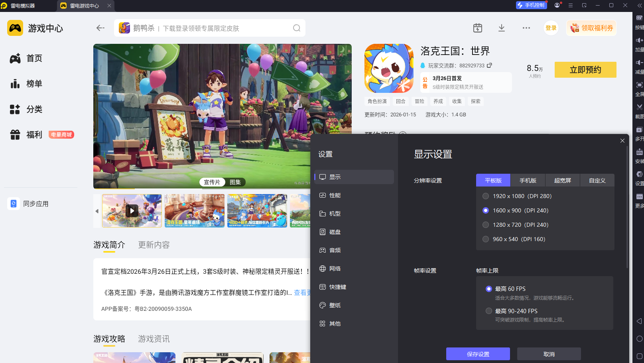
Task: Tap the Android home circle button
Action: click(639, 339)
